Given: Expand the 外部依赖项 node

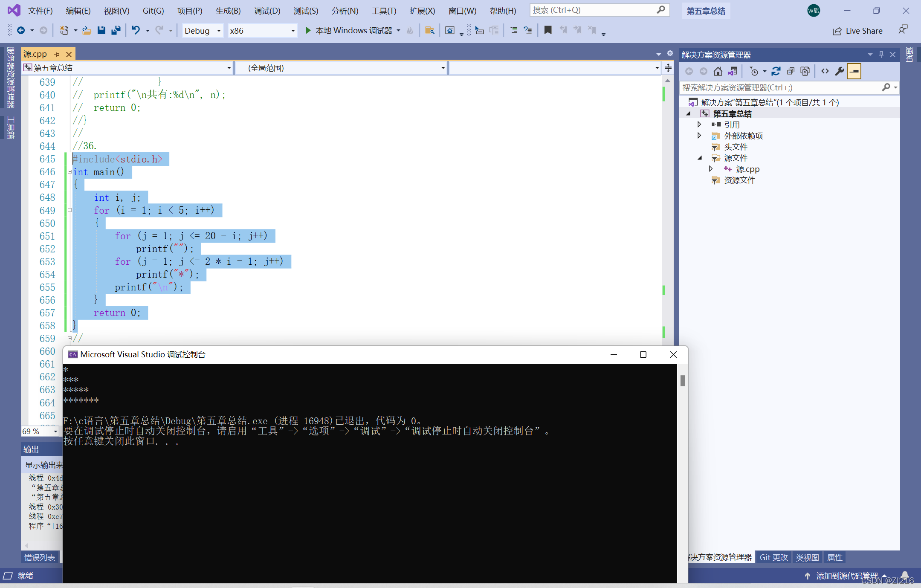Looking at the screenshot, I should click(x=699, y=136).
